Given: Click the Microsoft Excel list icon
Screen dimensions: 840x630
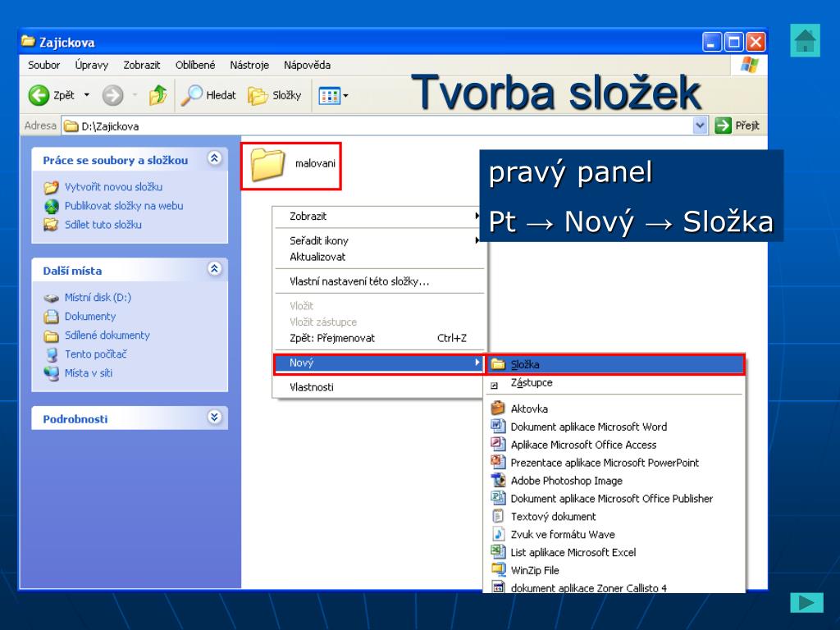Looking at the screenshot, I should [498, 552].
